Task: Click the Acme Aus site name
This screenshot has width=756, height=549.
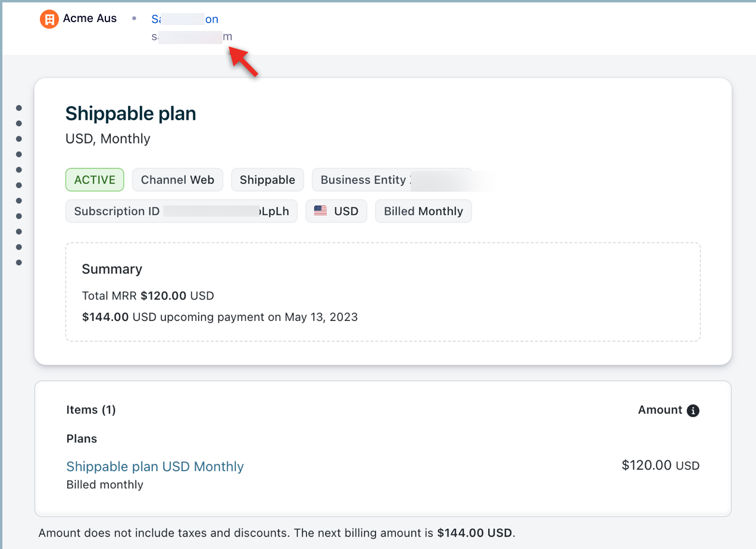Action: 90,18
